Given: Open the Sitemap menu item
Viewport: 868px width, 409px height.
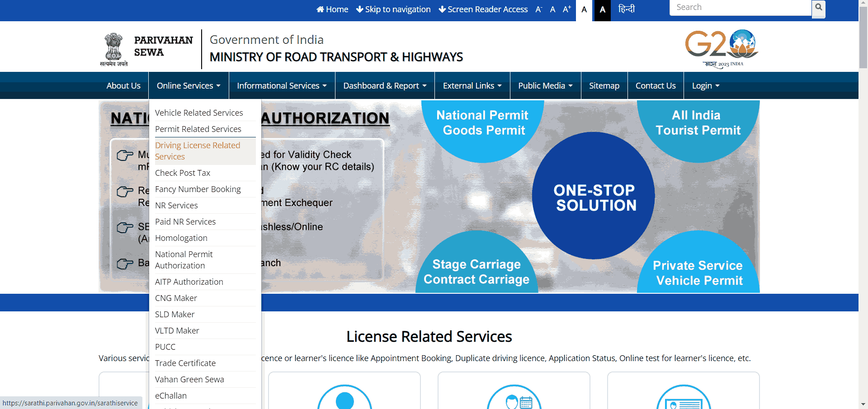Looking at the screenshot, I should pyautogui.click(x=604, y=86).
